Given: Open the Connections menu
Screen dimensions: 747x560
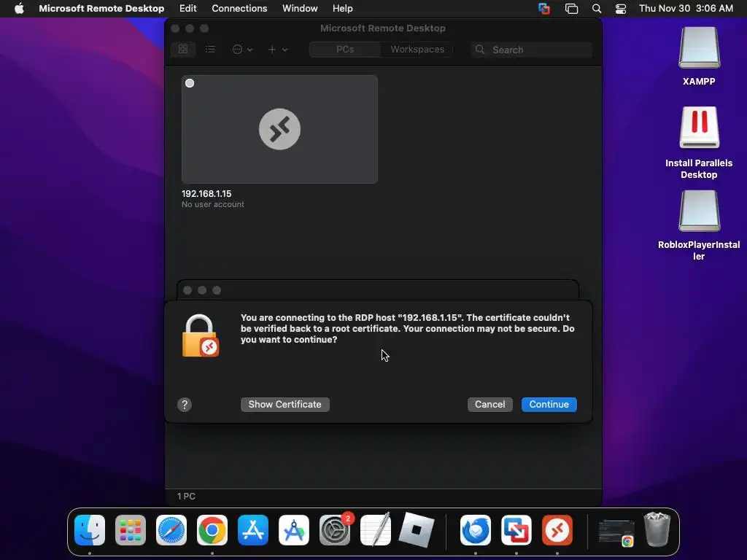Looking at the screenshot, I should click(239, 9).
